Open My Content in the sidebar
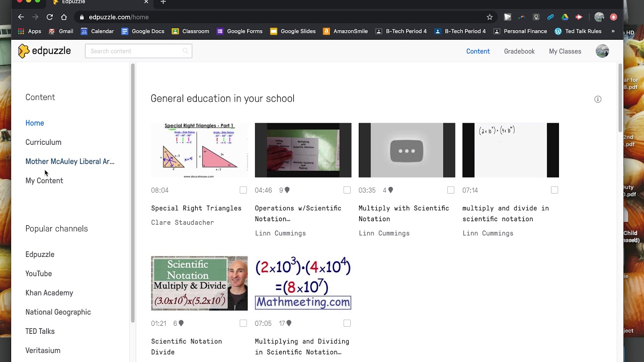644x362 pixels. (x=44, y=180)
